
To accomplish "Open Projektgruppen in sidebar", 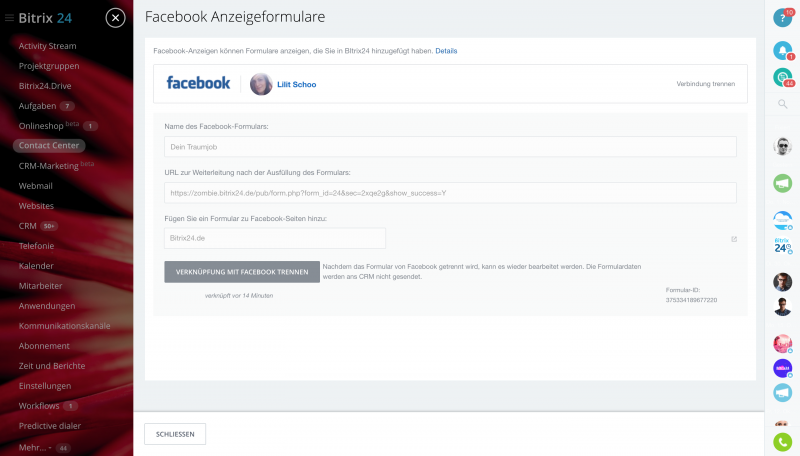I will click(x=49, y=66).
